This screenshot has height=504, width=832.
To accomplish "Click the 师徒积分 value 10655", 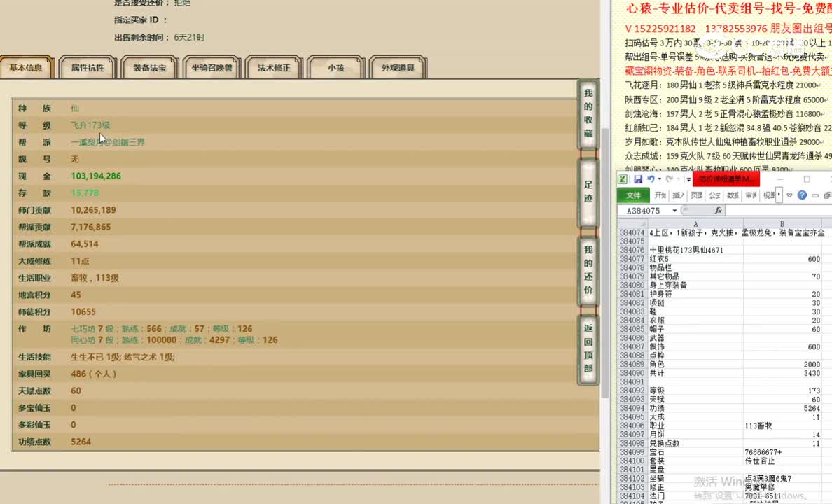I will (x=83, y=312).
